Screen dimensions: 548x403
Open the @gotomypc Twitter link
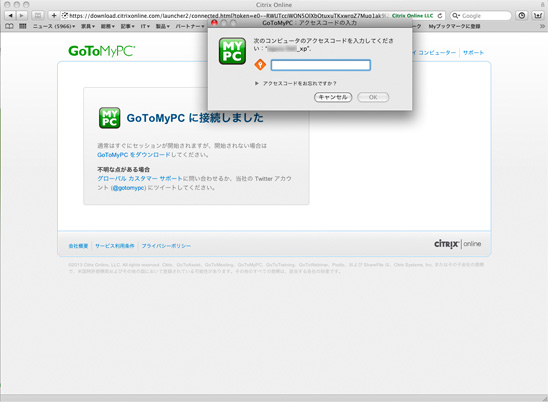pos(129,188)
